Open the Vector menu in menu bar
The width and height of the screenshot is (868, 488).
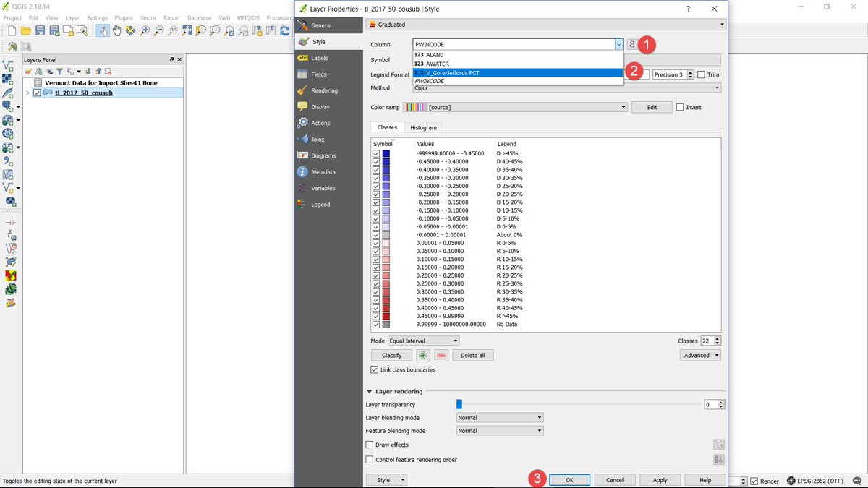[148, 17]
